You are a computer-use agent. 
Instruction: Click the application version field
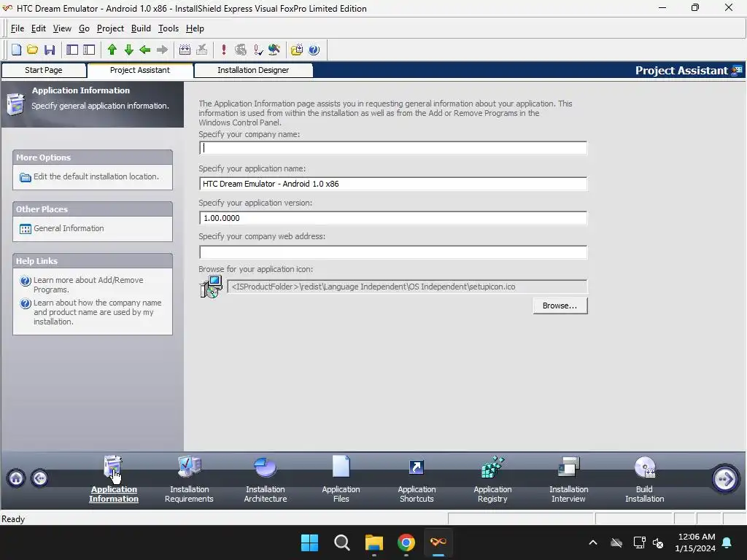(393, 218)
